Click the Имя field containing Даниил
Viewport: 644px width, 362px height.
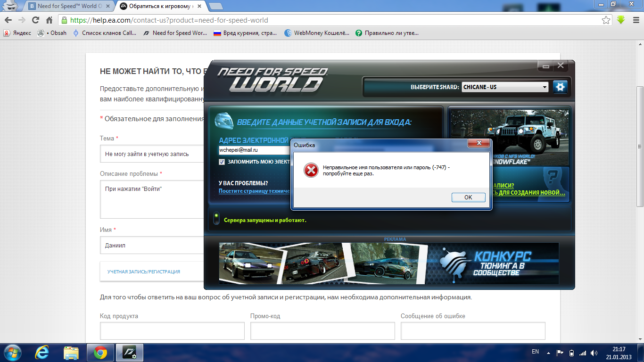(152, 245)
